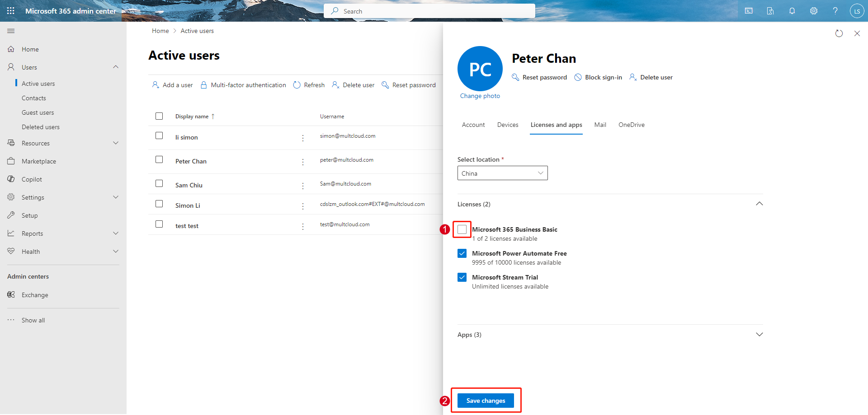Toggle the select all users checkbox
868x415 pixels.
(159, 116)
